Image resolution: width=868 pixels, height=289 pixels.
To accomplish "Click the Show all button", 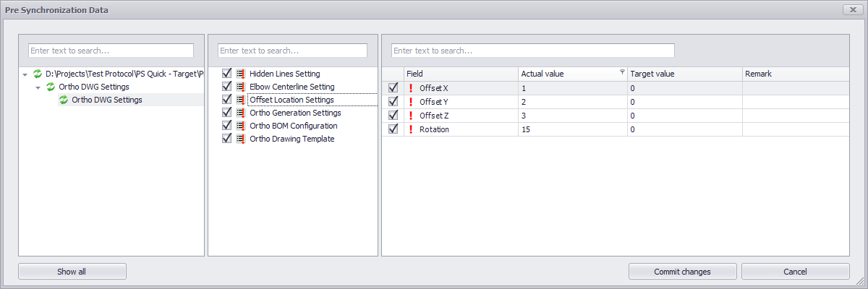I will click(72, 272).
